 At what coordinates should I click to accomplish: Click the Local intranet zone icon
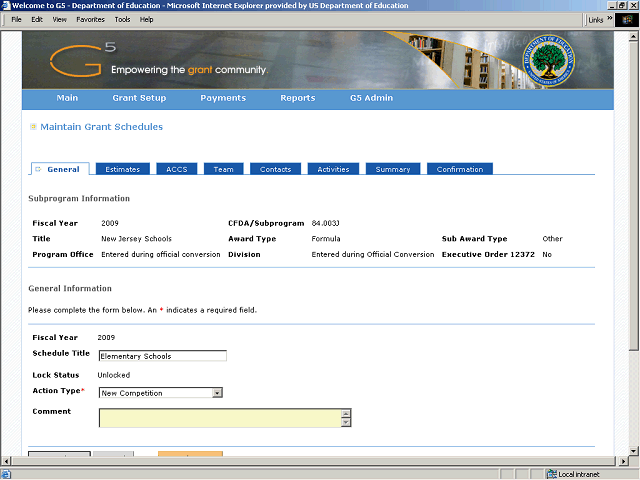point(551,474)
